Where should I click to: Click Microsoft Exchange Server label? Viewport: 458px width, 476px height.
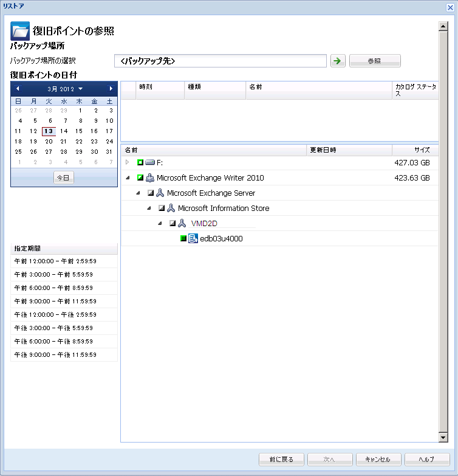pos(211,193)
